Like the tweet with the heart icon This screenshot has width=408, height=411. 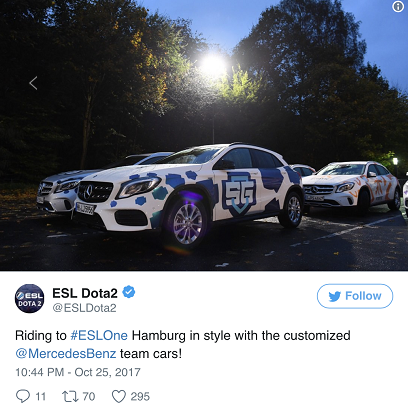119,396
